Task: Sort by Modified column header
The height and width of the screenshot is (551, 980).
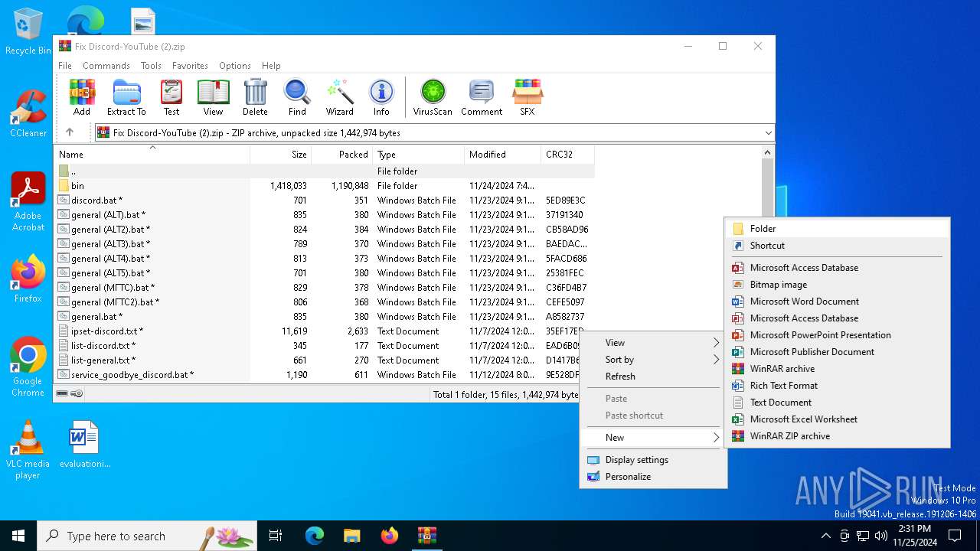Action: (x=502, y=155)
